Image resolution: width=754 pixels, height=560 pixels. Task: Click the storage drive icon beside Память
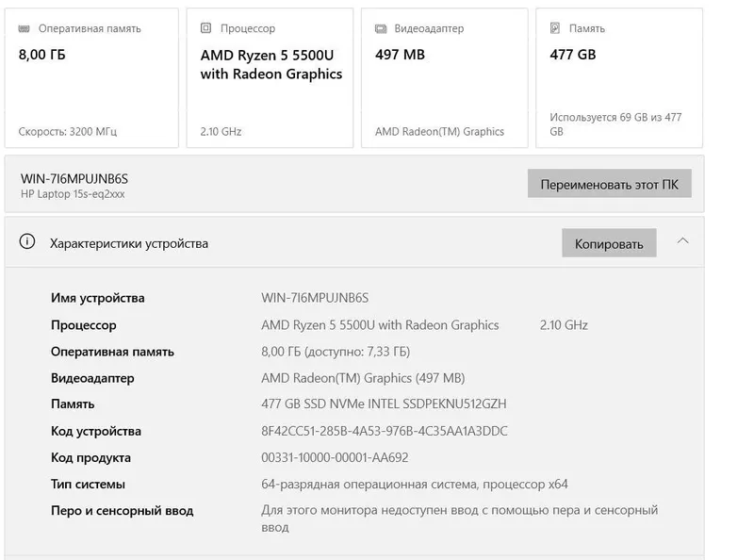(555, 28)
